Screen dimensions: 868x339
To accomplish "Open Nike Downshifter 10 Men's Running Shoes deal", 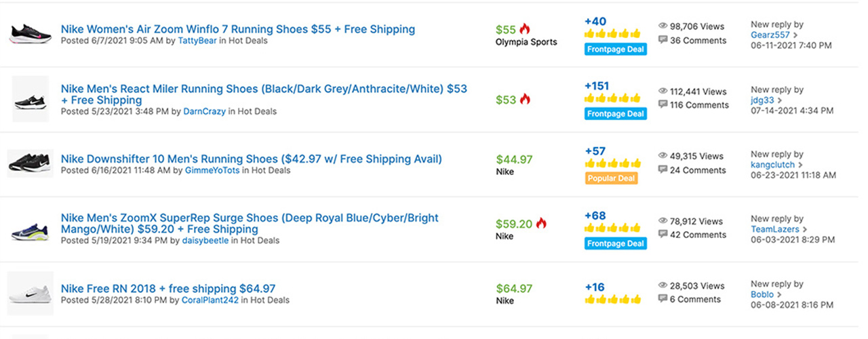I will point(252,159).
